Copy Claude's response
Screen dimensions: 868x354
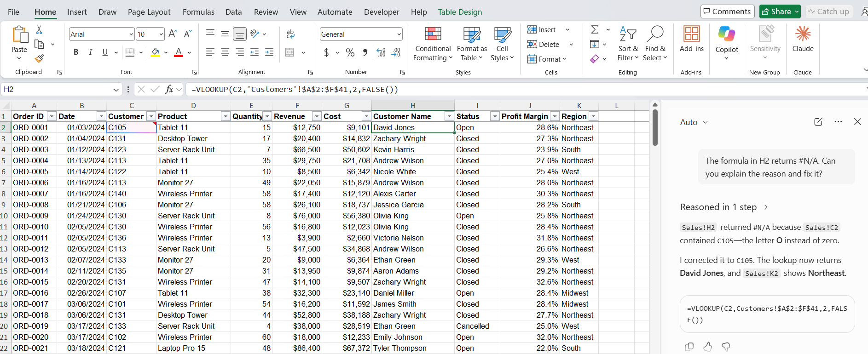click(x=689, y=347)
